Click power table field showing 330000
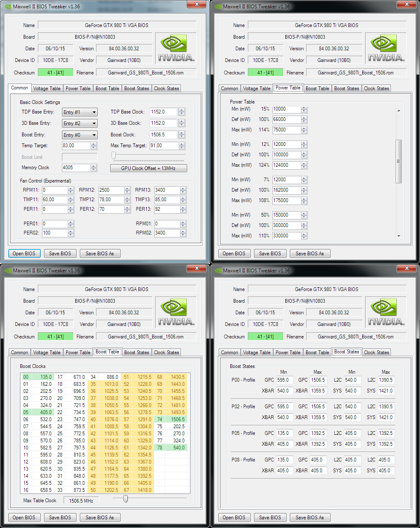Screen dimensions: 420x528 pos(287,236)
